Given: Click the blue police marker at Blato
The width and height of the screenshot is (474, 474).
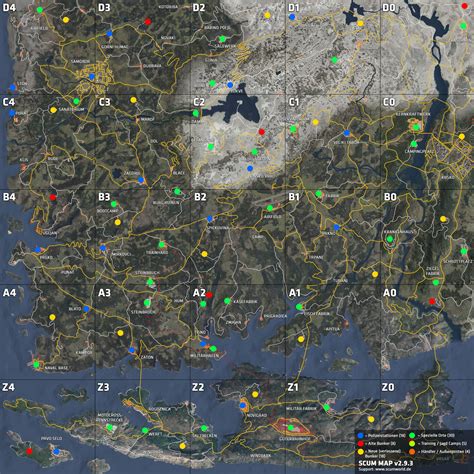Looking at the screenshot, I should 86,309.
